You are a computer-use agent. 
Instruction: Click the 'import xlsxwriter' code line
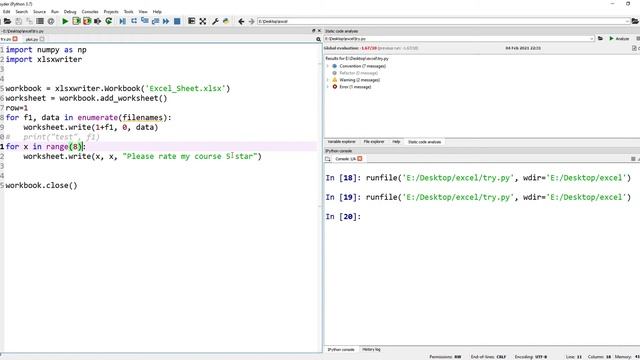(x=44, y=59)
